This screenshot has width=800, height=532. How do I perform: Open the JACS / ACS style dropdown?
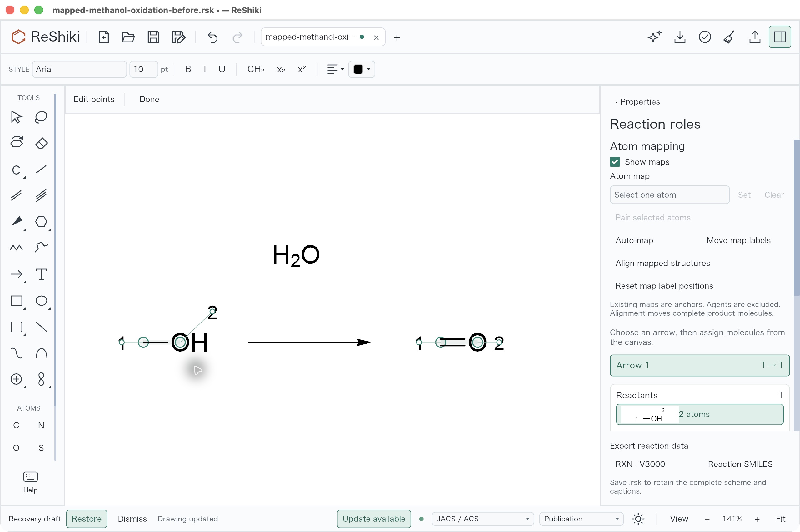482,519
